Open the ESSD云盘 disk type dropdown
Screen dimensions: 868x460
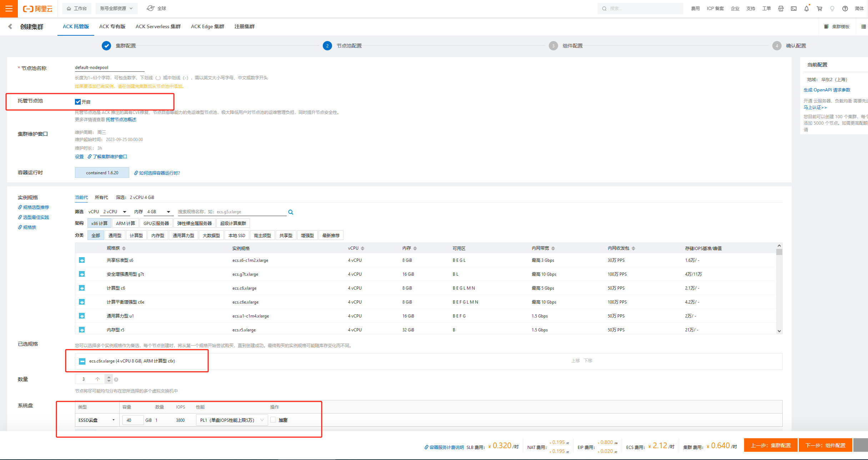pyautogui.click(x=97, y=420)
